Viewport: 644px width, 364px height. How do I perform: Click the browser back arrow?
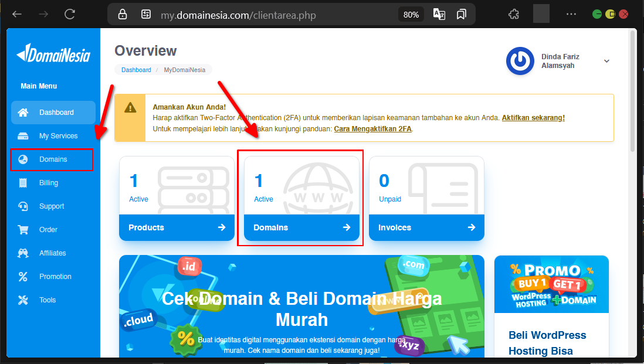(x=17, y=15)
